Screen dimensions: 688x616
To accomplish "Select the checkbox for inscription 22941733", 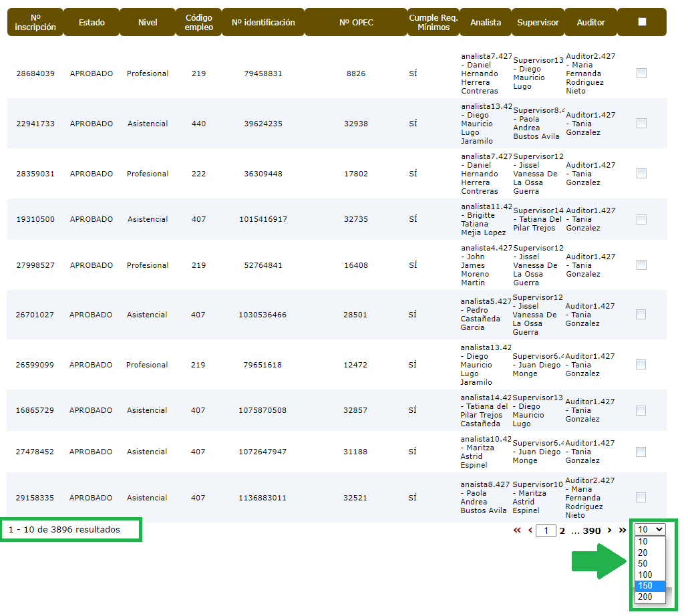I will (x=641, y=124).
